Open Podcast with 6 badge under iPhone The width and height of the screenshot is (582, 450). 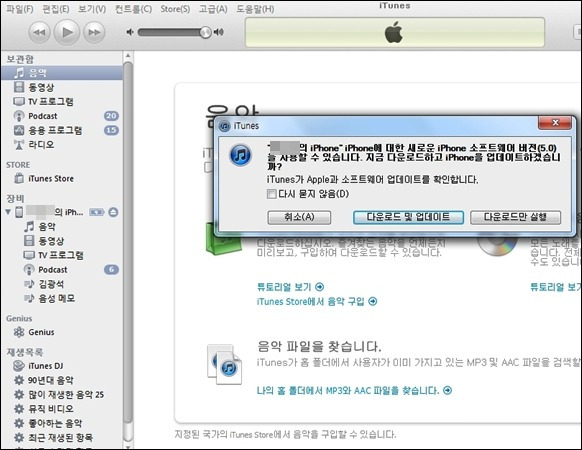[x=62, y=270]
